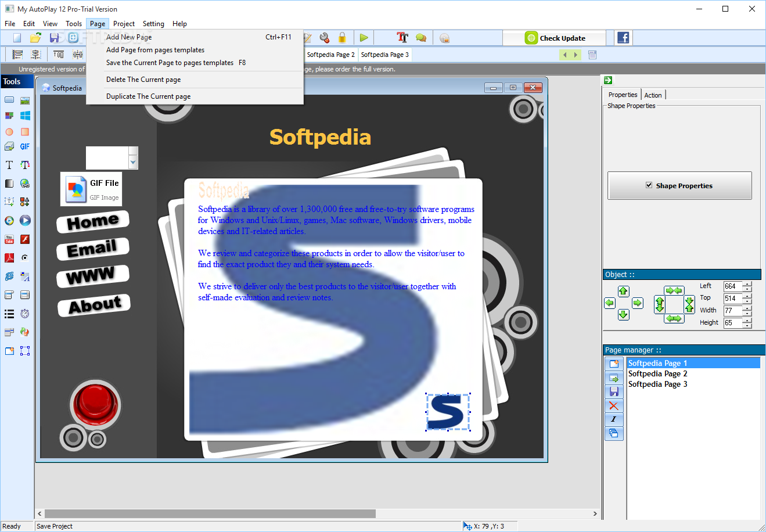766x532 pixels.
Task: Click the Left position input field
Action: [732, 286]
